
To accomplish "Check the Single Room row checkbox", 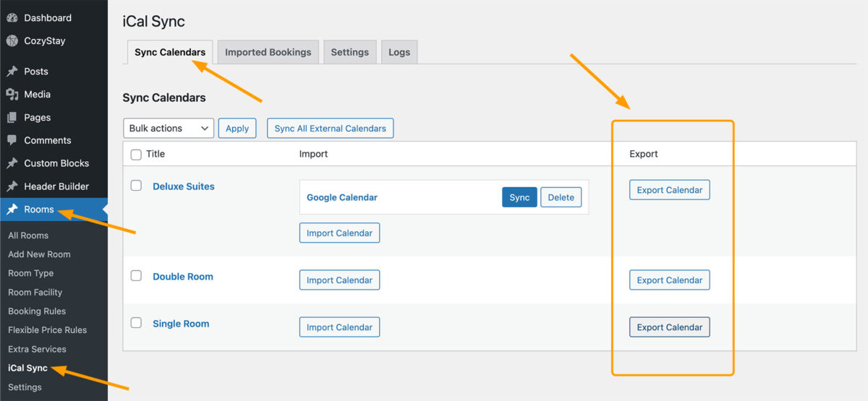I will tap(136, 323).
